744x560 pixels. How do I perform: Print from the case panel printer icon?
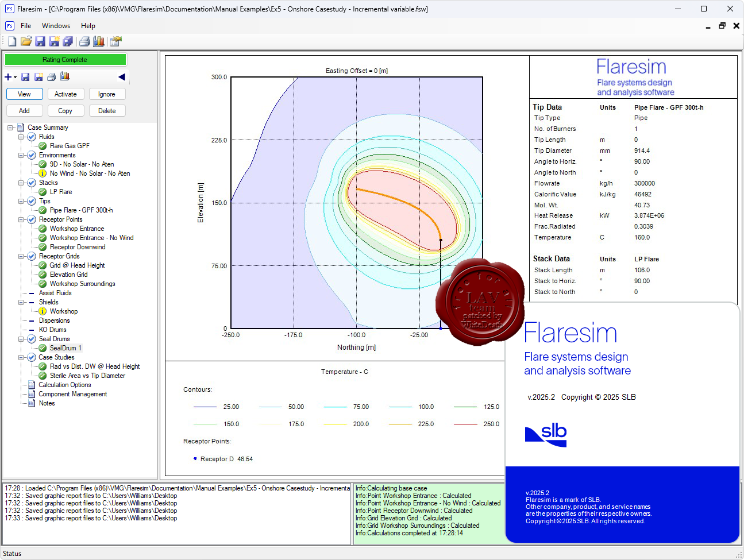51,77
